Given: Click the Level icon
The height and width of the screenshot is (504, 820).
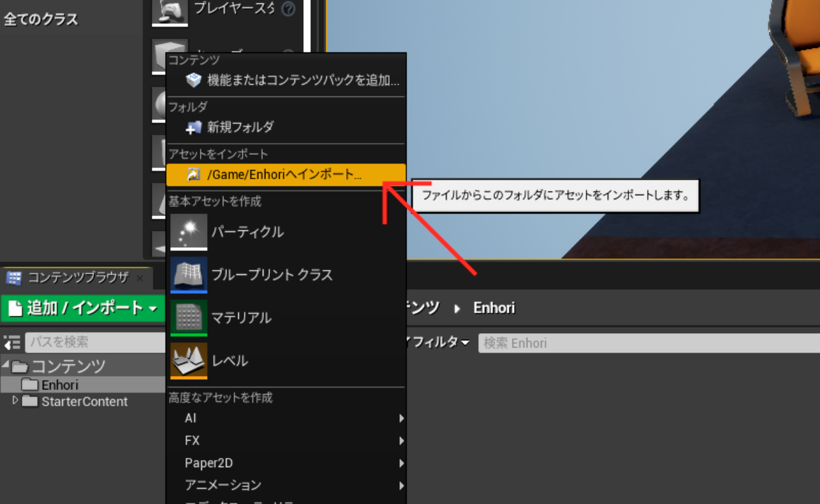Looking at the screenshot, I should coord(188,360).
